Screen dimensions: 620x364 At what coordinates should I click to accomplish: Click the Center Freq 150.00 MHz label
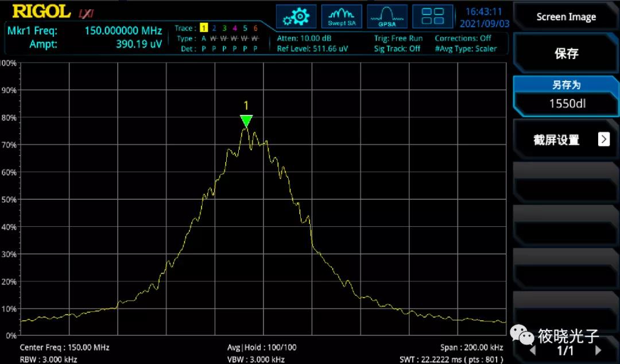click(64, 347)
